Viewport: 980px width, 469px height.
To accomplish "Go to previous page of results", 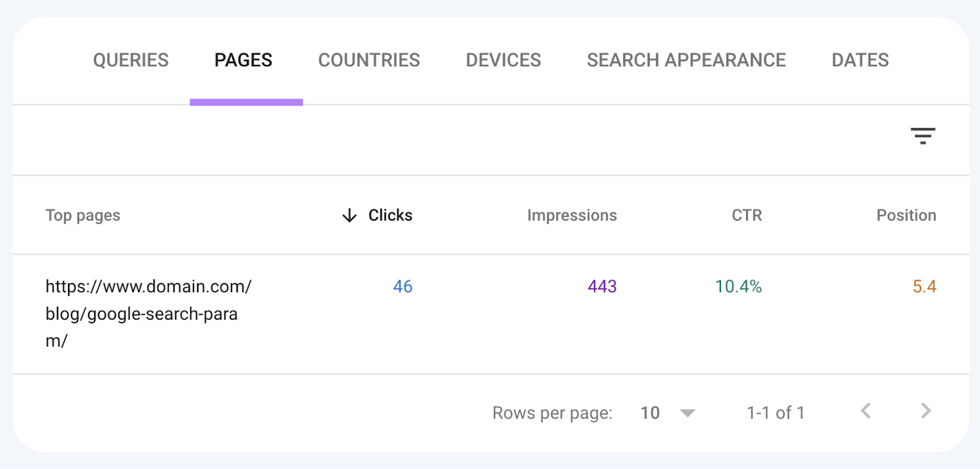I will pos(866,411).
